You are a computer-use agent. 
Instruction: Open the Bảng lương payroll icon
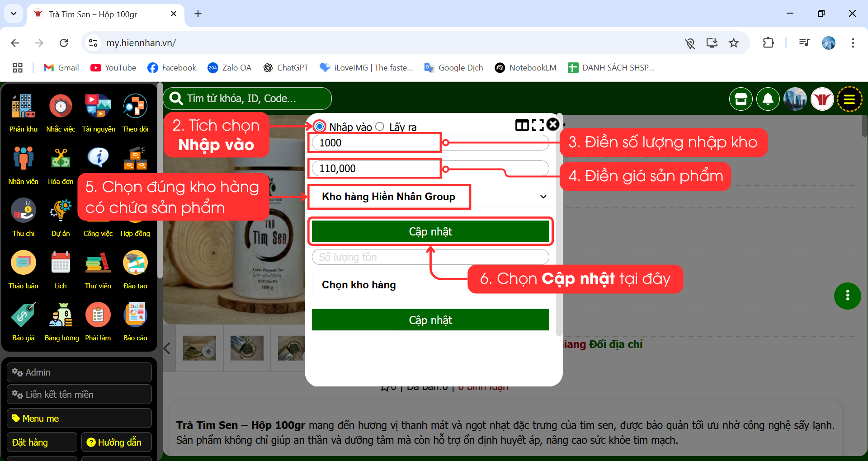(61, 315)
